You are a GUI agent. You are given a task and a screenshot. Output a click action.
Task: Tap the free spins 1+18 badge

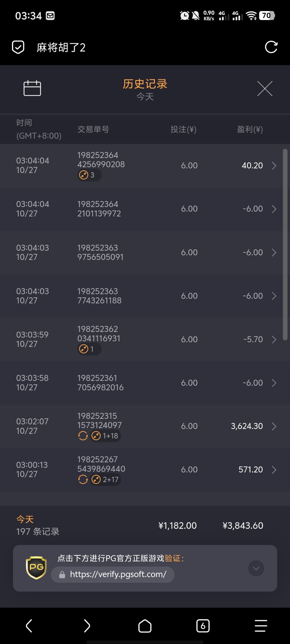pyautogui.click(x=105, y=436)
